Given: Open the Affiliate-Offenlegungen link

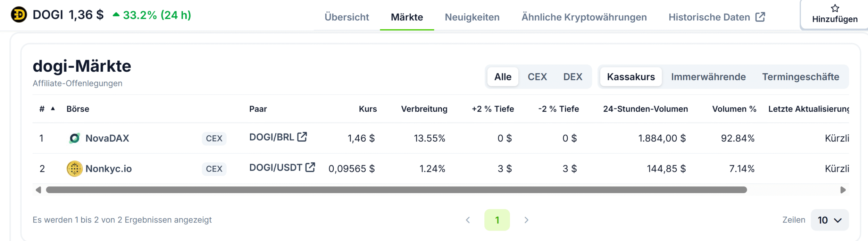Looking at the screenshot, I should coord(77,83).
